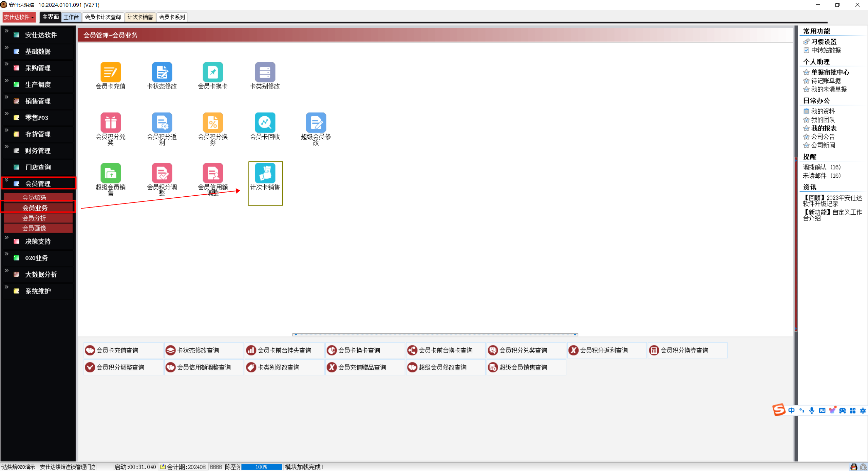The height and width of the screenshot is (471, 868).
Task: Expand the 基础数据 sidebar section
Action: coord(38,52)
